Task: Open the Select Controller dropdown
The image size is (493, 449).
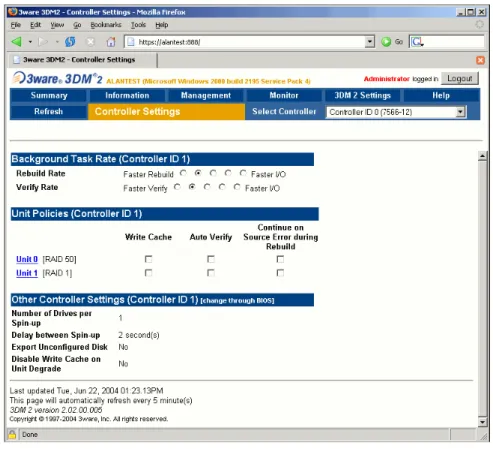Action: coord(396,112)
